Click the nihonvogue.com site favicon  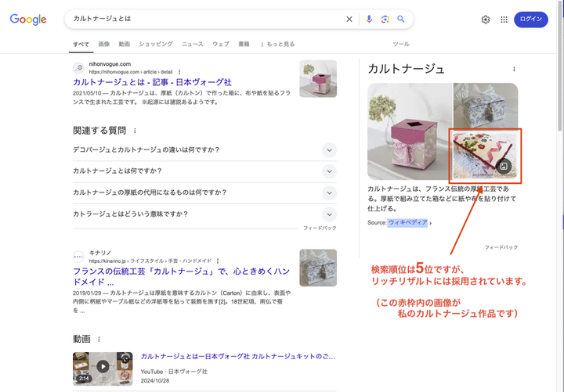click(78, 67)
